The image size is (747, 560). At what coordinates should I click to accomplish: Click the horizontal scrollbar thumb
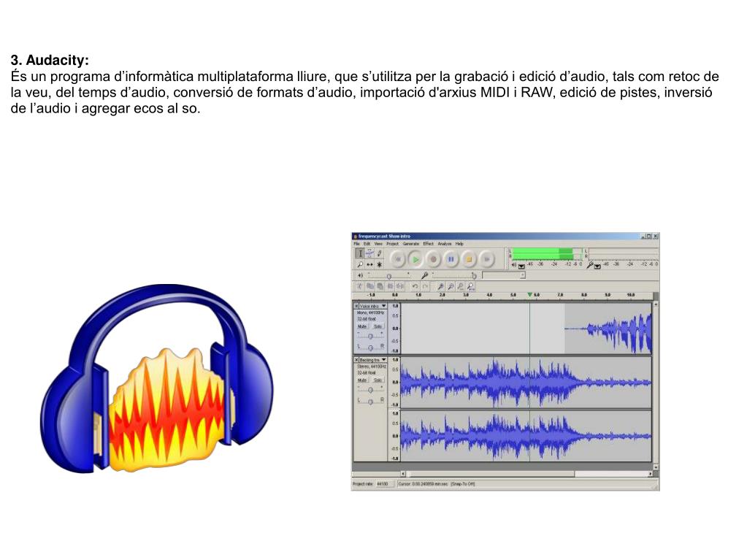(x=490, y=474)
